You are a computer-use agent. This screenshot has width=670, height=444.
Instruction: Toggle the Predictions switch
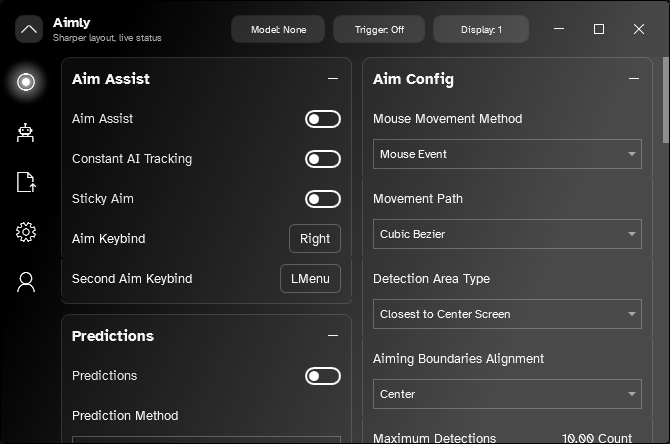pyautogui.click(x=323, y=376)
